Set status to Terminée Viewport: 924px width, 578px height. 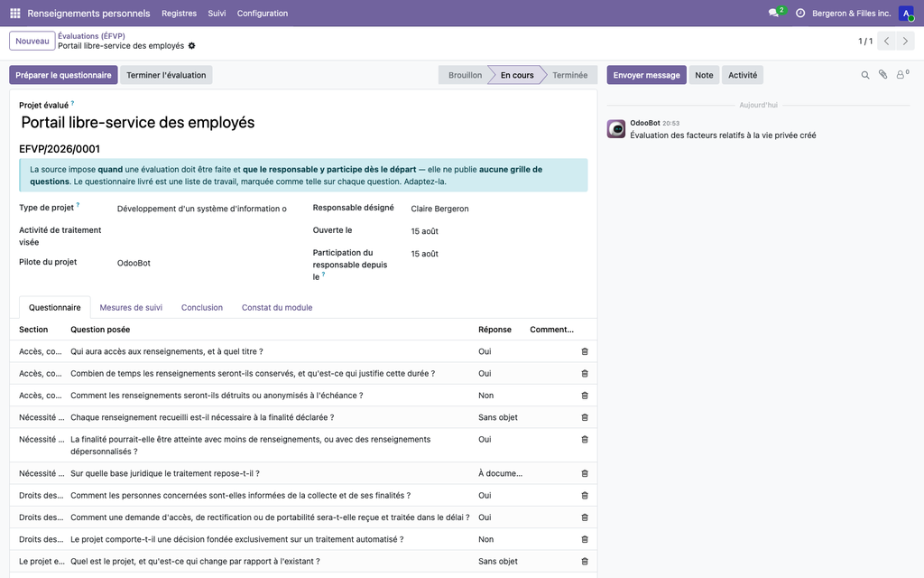(570, 75)
